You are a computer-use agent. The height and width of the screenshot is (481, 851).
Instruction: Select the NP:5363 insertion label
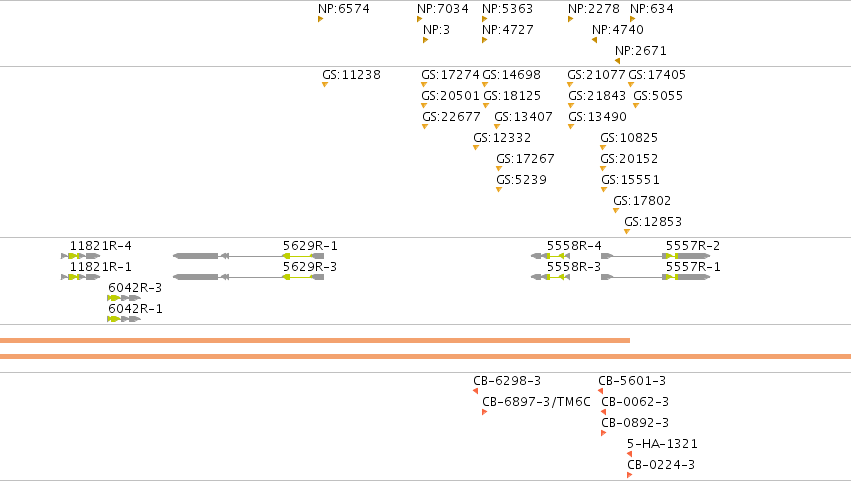pyautogui.click(x=507, y=9)
